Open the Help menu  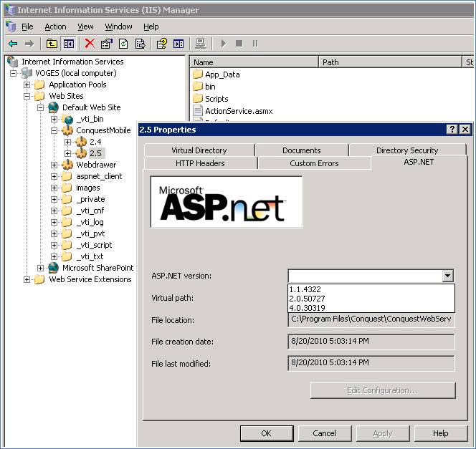tap(151, 26)
